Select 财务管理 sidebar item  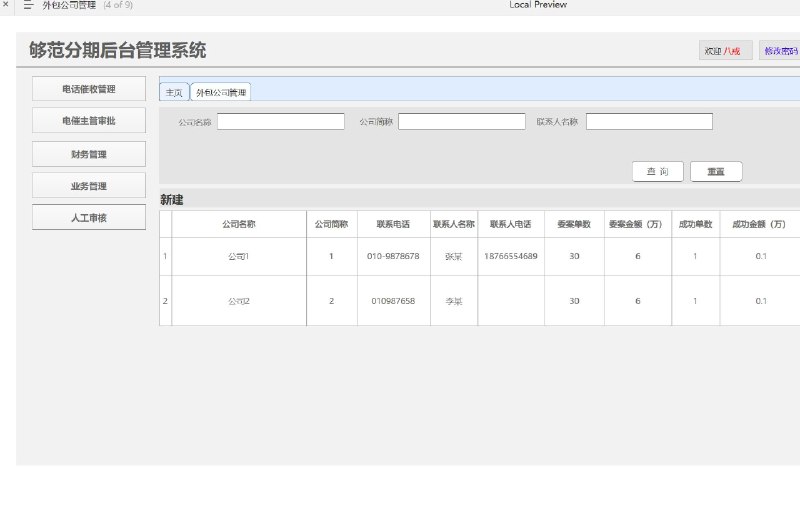click(x=89, y=154)
